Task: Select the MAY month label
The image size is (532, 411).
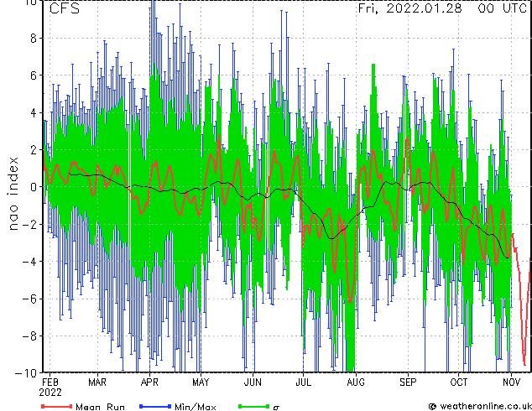Action: click(x=201, y=382)
